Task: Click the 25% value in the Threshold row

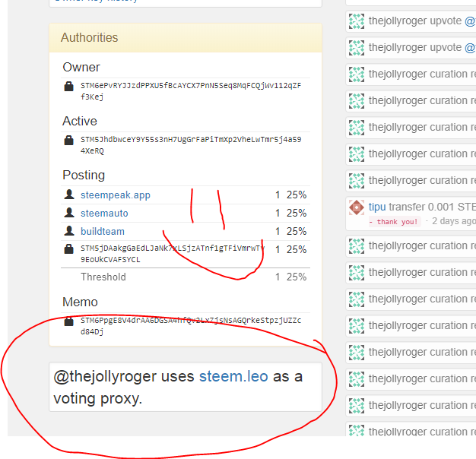Action: pos(297,277)
